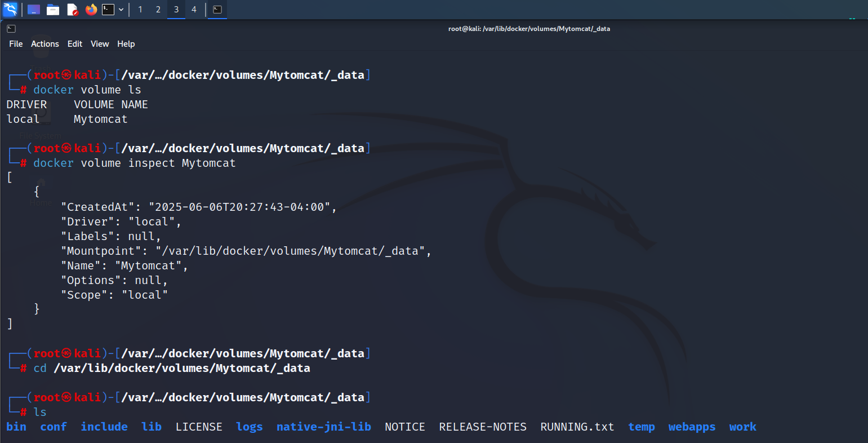868x443 pixels.
Task: Click the 'conf' directory name
Action: tap(54, 427)
